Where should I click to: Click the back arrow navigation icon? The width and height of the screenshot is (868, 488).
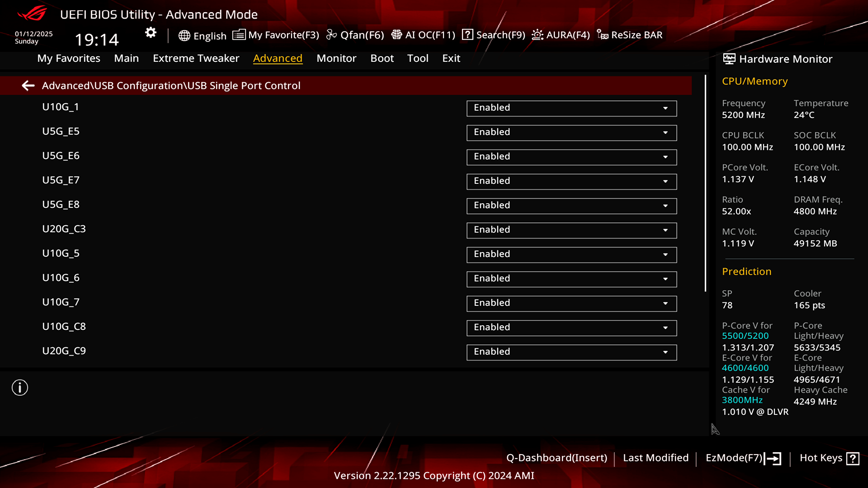click(x=28, y=85)
